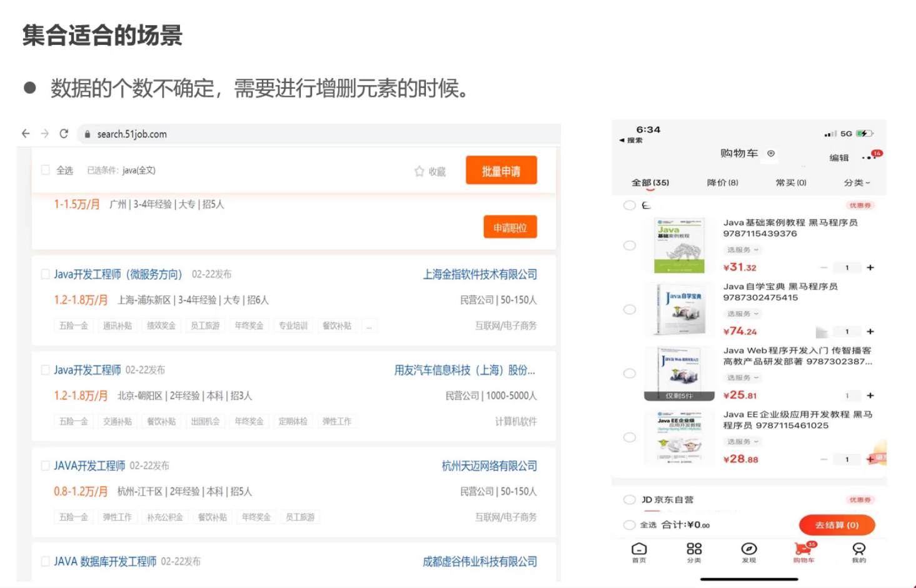The height and width of the screenshot is (588, 916).
Task: Click the 1.2-1.8万/月 上海-浦东新区 salary text
Action: (x=81, y=300)
